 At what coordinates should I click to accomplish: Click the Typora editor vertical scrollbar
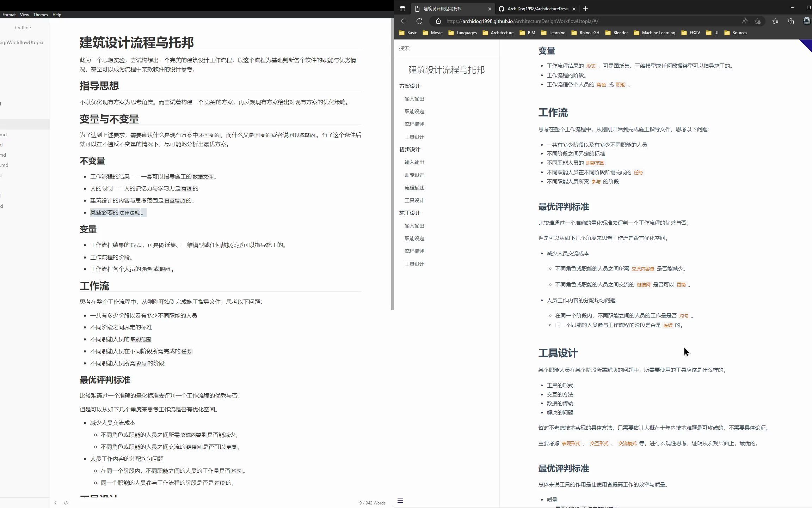[392, 164]
